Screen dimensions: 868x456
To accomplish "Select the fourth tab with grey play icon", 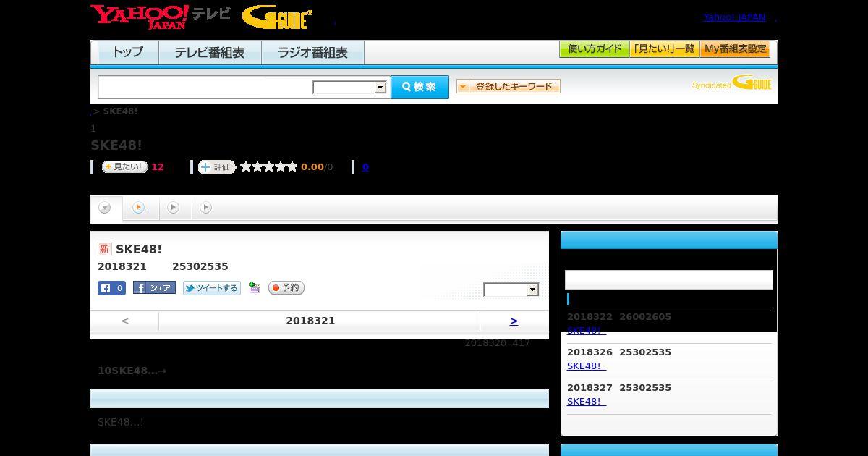I will [x=206, y=208].
